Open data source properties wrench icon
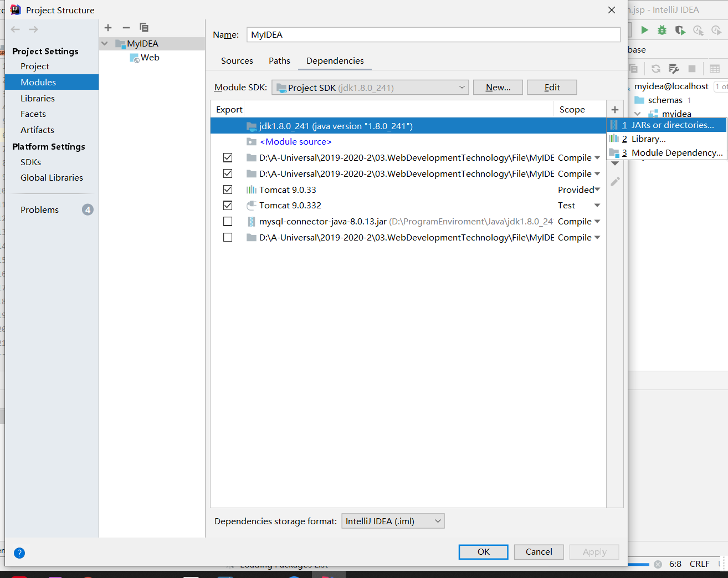Image resolution: width=728 pixels, height=578 pixels. coord(674,69)
